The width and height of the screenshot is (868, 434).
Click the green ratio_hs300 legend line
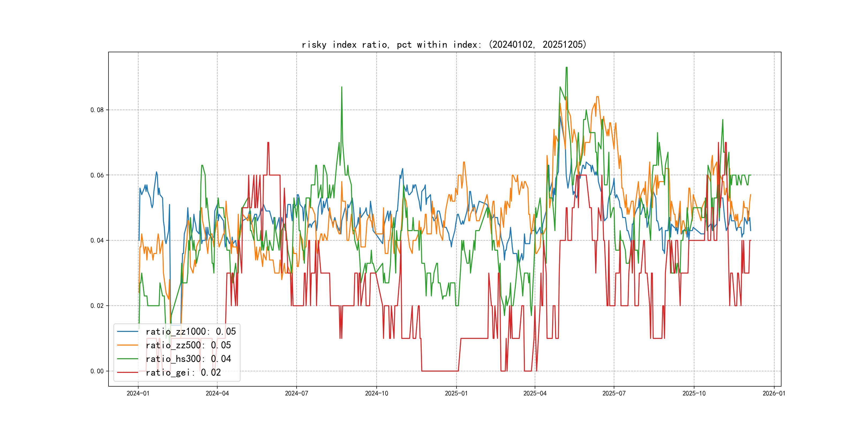(127, 359)
